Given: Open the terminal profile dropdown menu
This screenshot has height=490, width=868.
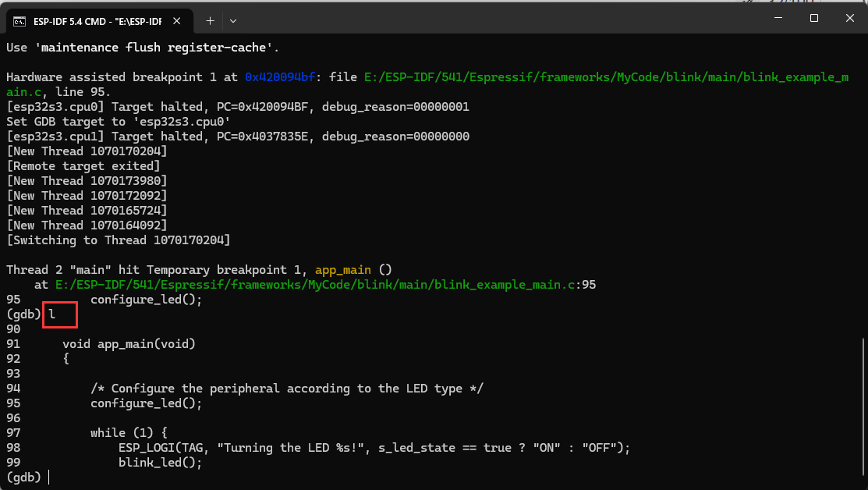Looking at the screenshot, I should [x=233, y=21].
